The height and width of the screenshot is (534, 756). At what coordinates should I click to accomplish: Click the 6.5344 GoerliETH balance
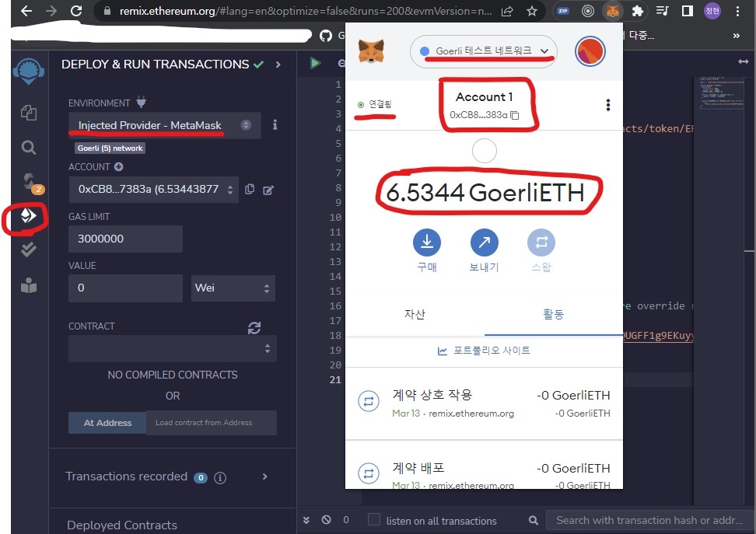(x=485, y=192)
